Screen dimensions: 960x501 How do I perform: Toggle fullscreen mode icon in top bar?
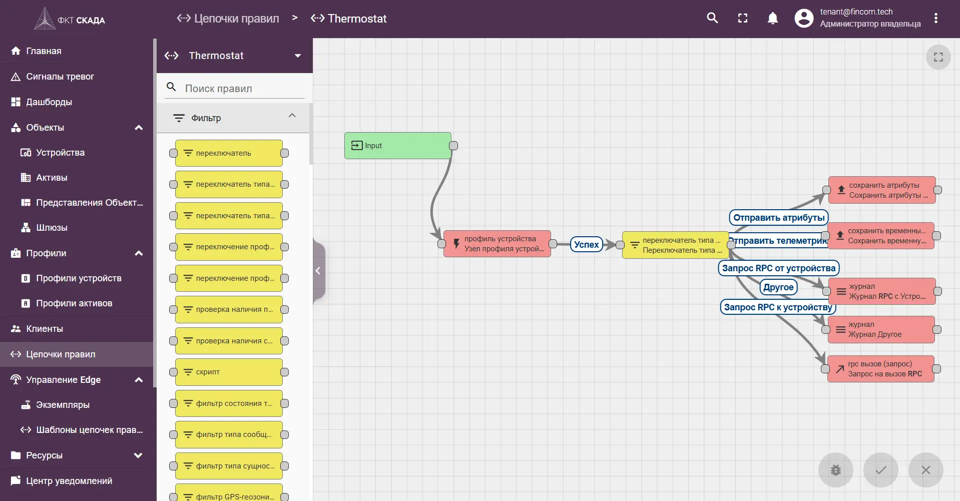click(x=743, y=18)
